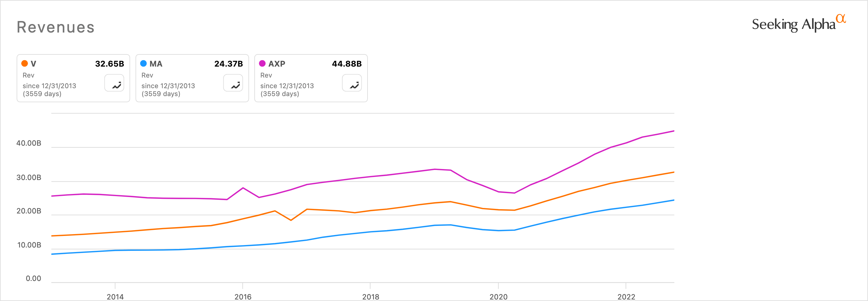The width and height of the screenshot is (868, 301).
Task: Click the Revenues chart title
Action: click(56, 27)
